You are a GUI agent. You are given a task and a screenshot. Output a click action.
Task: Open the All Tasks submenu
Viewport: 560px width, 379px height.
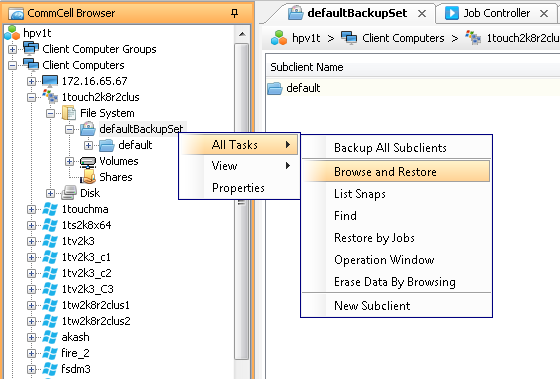[239, 145]
